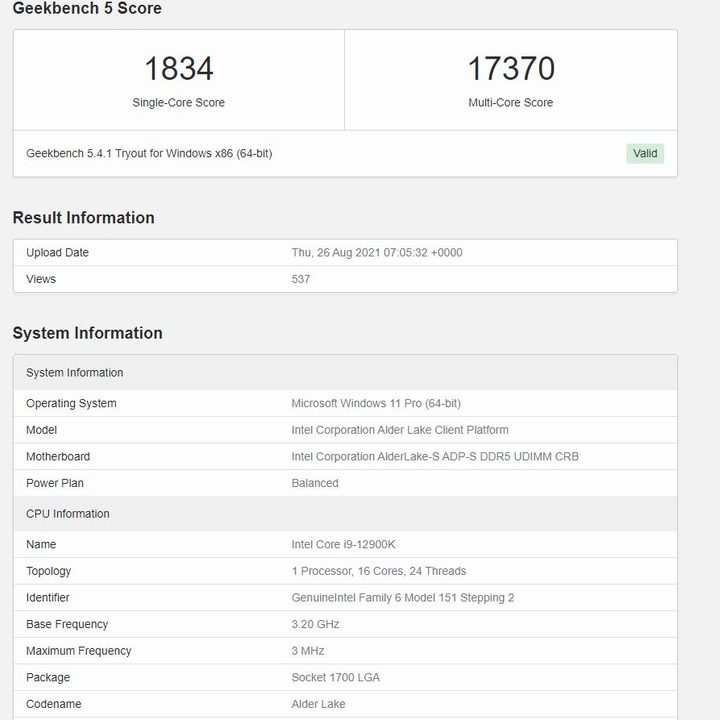The height and width of the screenshot is (720, 720).
Task: Click the Package label
Action: click(x=48, y=677)
